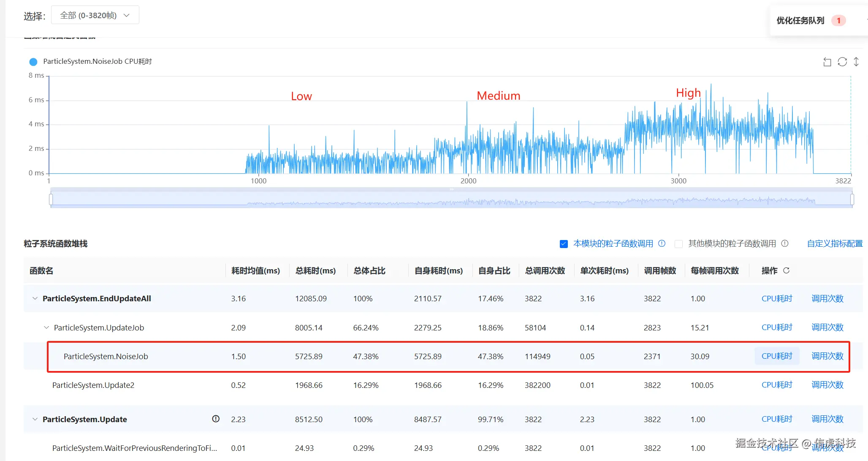
Task: Open the 全部 (0-3820帧) frame range dropdown
Action: coord(95,15)
